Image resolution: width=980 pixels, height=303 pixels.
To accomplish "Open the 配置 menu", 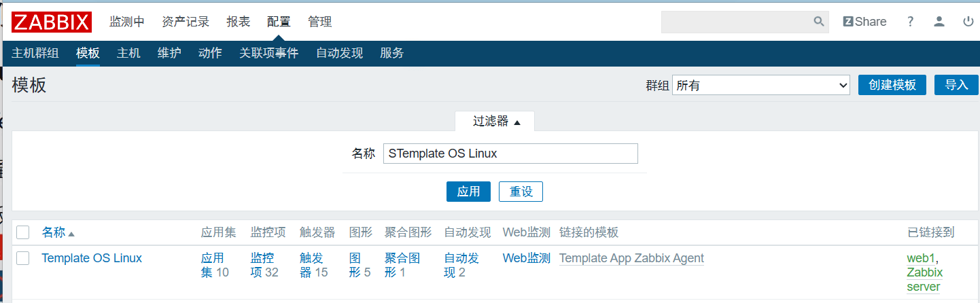I will click(279, 22).
